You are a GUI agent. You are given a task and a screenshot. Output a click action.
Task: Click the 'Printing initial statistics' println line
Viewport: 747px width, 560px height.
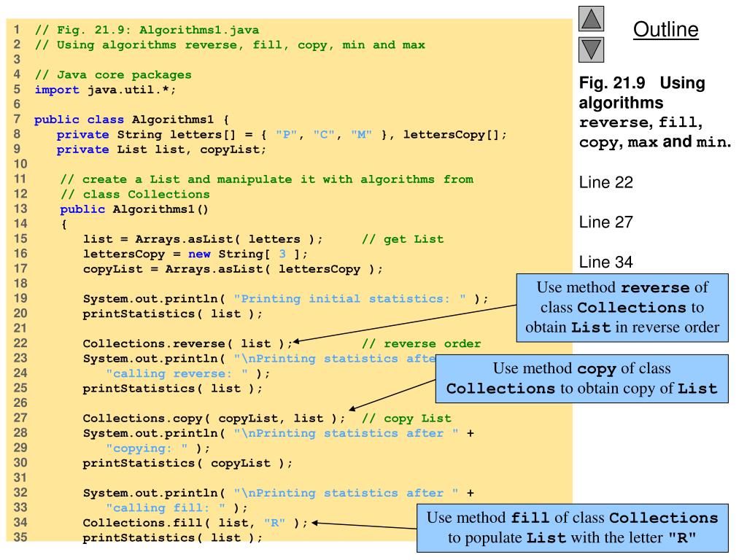(x=286, y=298)
